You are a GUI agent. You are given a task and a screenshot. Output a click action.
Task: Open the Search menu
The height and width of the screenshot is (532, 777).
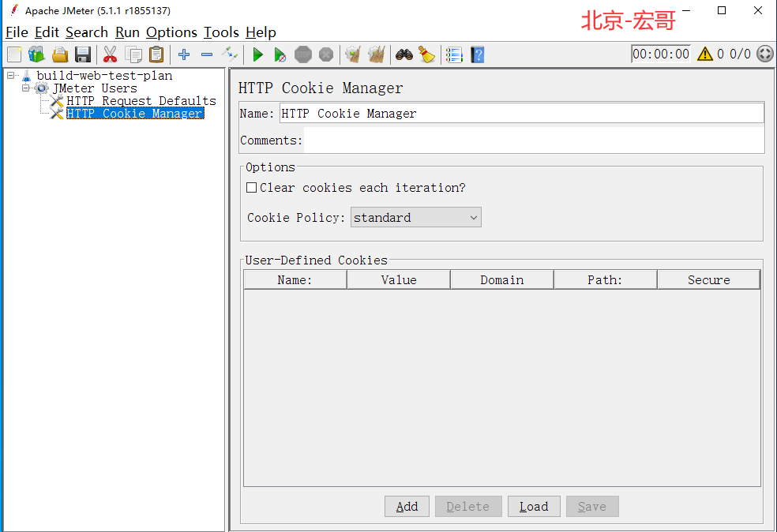pos(87,32)
